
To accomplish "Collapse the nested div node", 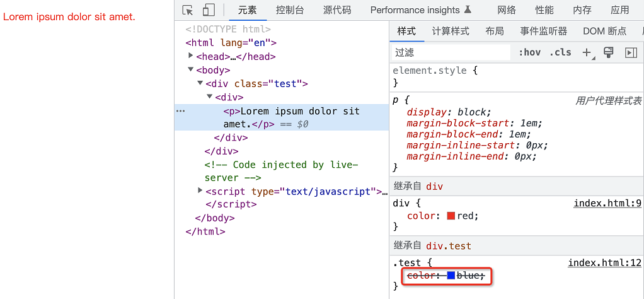I will click(210, 97).
